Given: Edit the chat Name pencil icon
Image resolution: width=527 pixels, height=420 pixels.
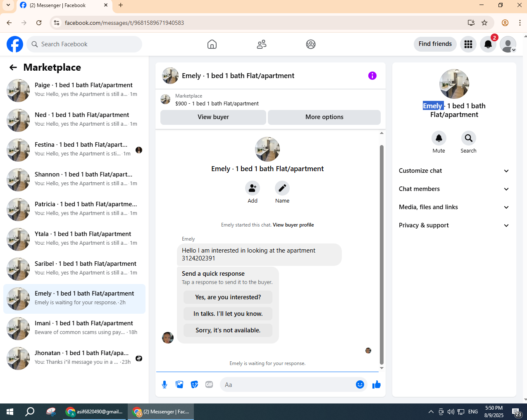Looking at the screenshot, I should click(x=282, y=189).
